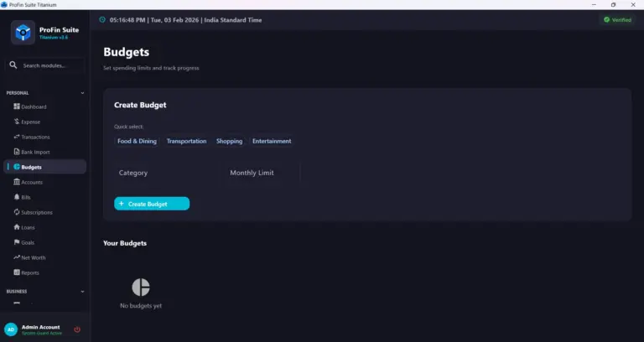Collapse the BUSINESS section chevron
This screenshot has height=342, width=644.
coord(82,292)
